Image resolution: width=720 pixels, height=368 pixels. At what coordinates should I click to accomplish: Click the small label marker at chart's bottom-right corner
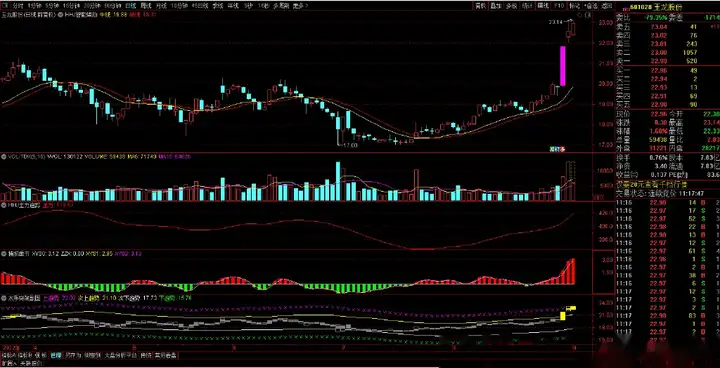pos(557,148)
